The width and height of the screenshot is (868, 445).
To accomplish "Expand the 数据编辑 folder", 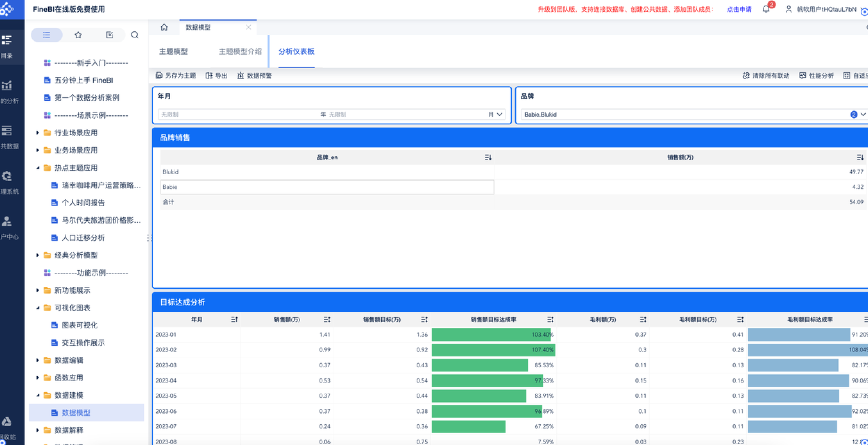I will 38,360.
